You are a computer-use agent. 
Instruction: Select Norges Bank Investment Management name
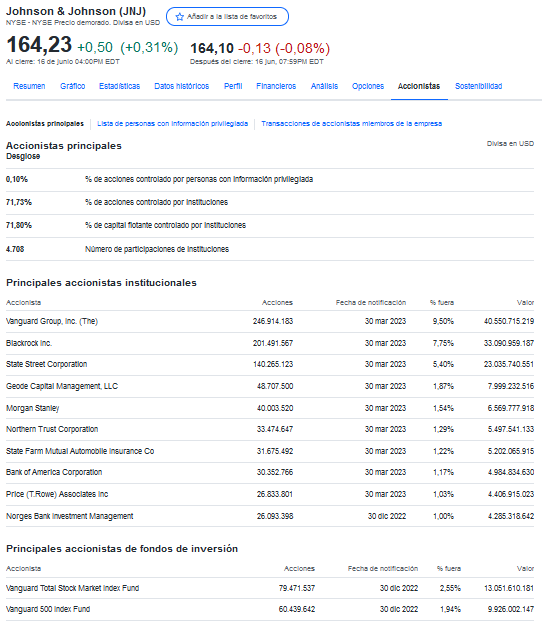click(70, 516)
